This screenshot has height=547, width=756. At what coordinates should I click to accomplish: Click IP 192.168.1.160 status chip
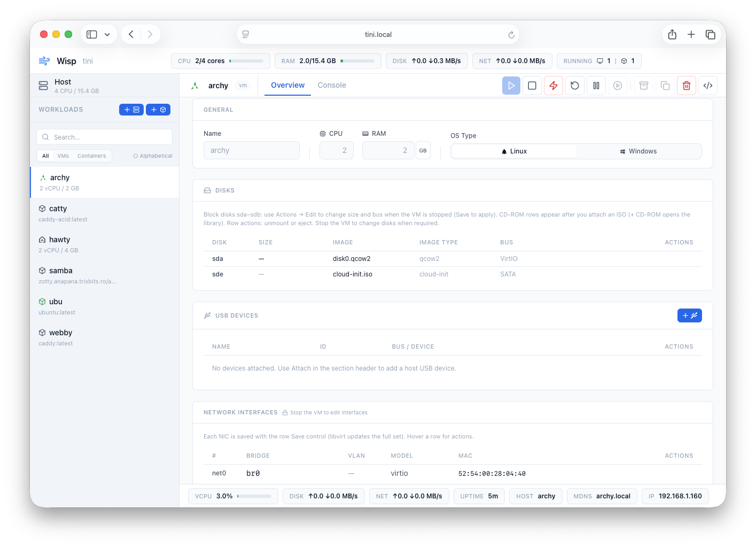pyautogui.click(x=675, y=496)
